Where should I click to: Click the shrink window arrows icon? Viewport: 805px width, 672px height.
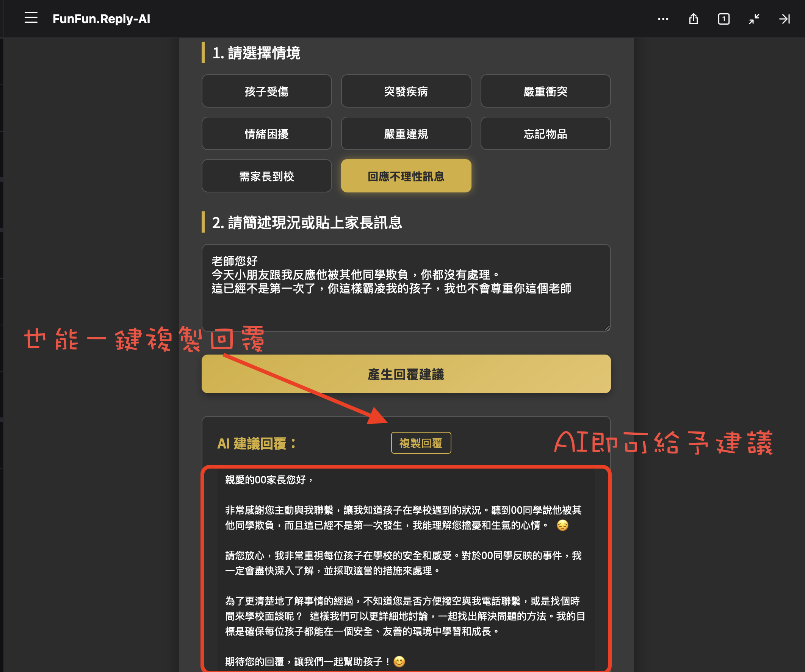[x=753, y=19]
